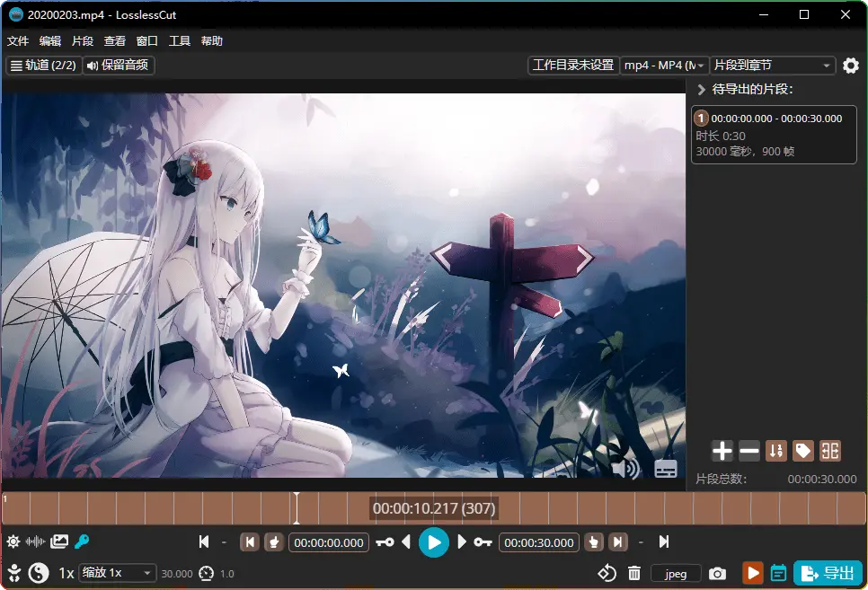Screen dimensions: 868x590
Task: Click the subtitle icon on the video
Action: point(666,469)
